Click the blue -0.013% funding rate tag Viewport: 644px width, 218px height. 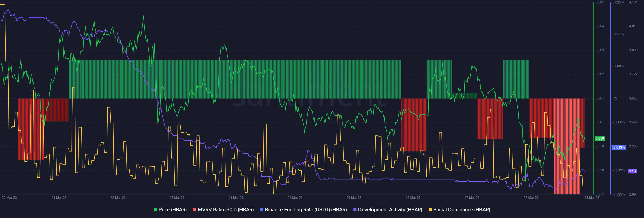(x=619, y=147)
